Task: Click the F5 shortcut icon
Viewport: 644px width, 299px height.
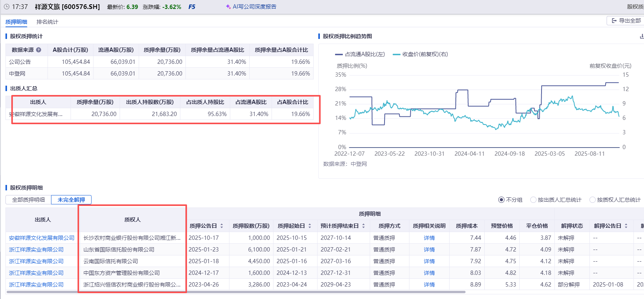Action: click(x=192, y=7)
